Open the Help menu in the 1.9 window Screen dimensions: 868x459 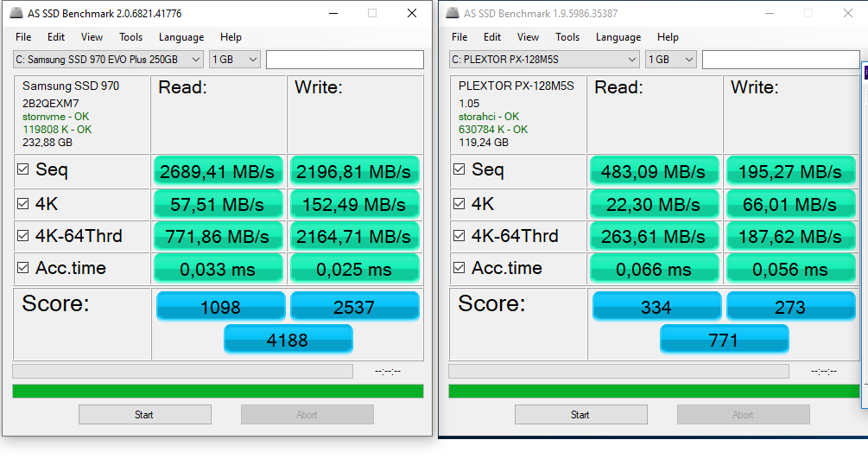tap(668, 37)
